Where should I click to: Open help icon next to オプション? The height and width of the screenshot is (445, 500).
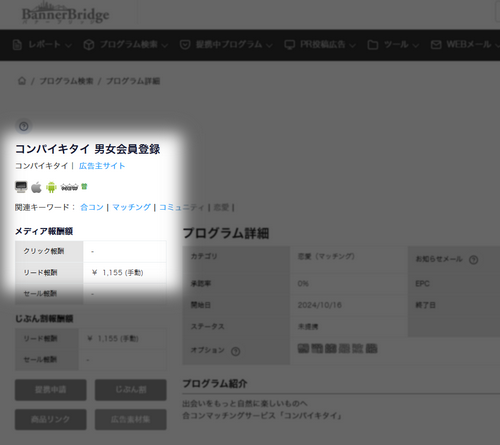coord(235,351)
